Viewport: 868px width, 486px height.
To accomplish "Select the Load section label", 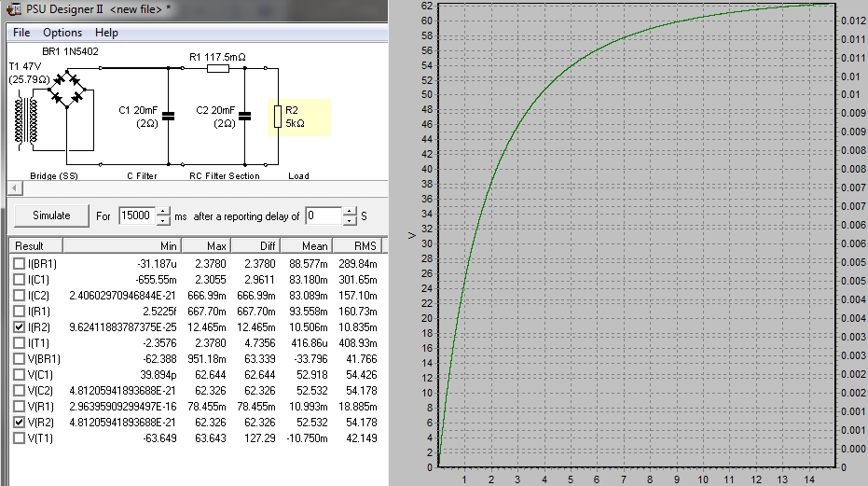I will click(298, 175).
